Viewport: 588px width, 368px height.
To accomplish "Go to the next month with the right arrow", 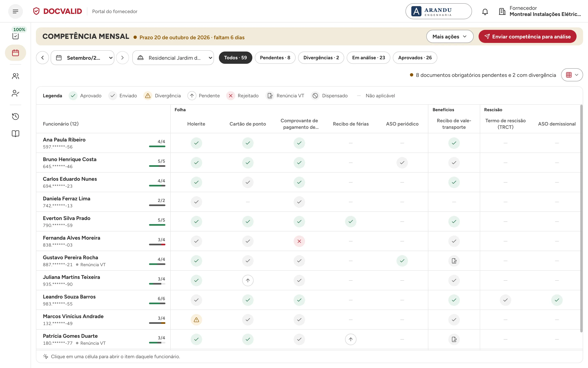I will pos(122,58).
